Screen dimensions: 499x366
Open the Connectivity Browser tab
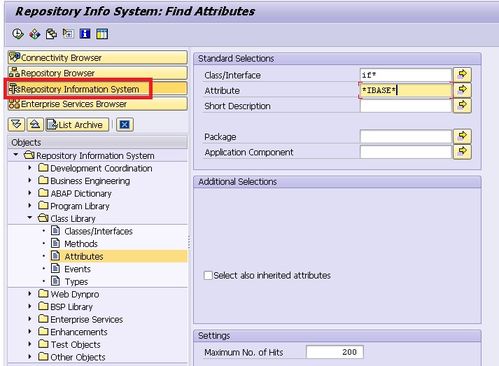[98, 58]
